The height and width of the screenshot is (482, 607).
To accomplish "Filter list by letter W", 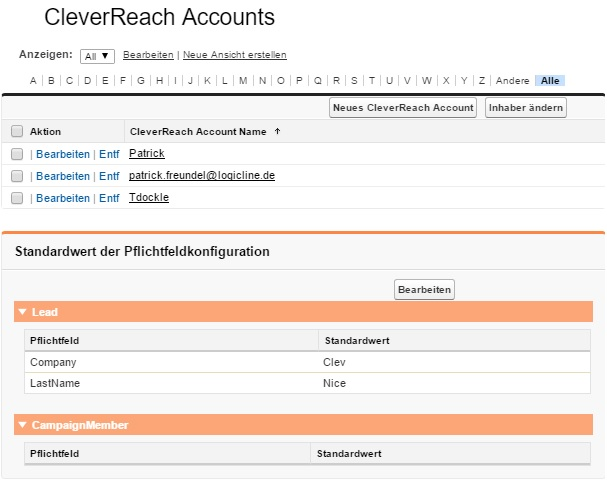I will point(427,81).
